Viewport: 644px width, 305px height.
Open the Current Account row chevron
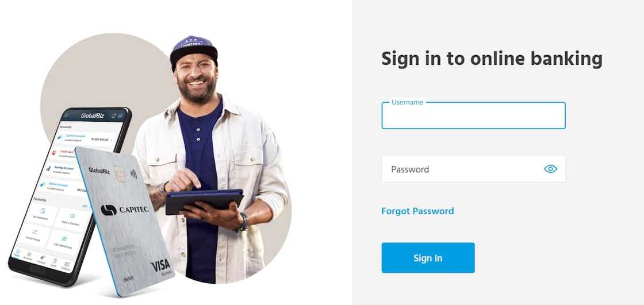(112, 140)
